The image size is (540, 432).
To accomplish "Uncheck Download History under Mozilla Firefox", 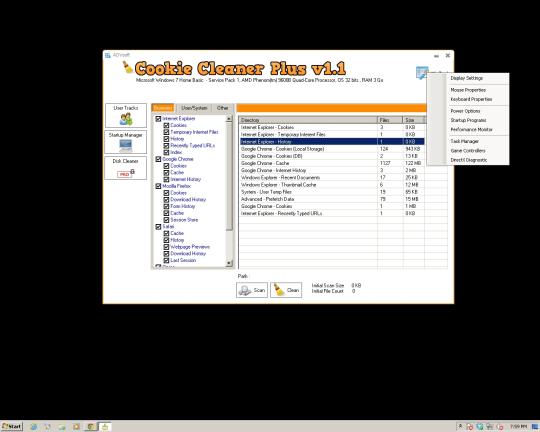I will click(166, 199).
